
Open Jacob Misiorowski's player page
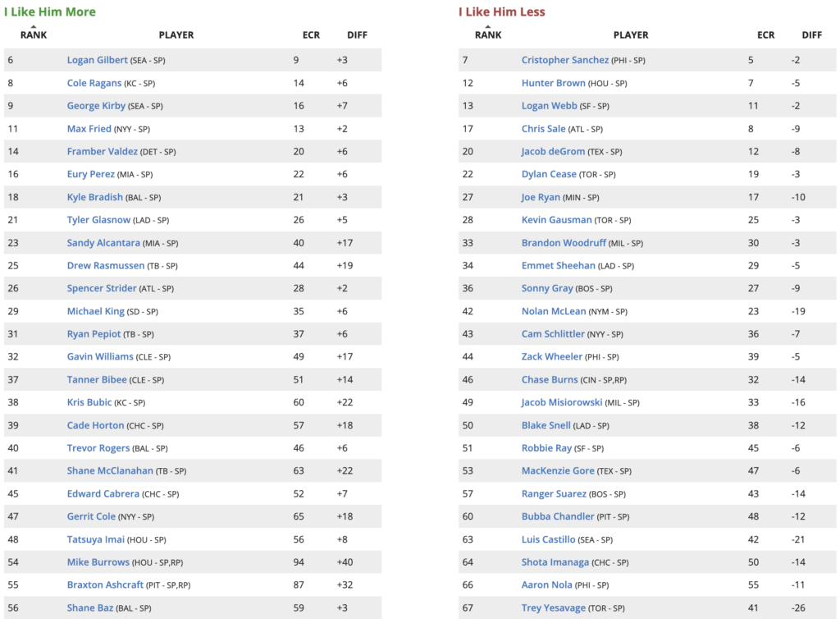(x=562, y=403)
